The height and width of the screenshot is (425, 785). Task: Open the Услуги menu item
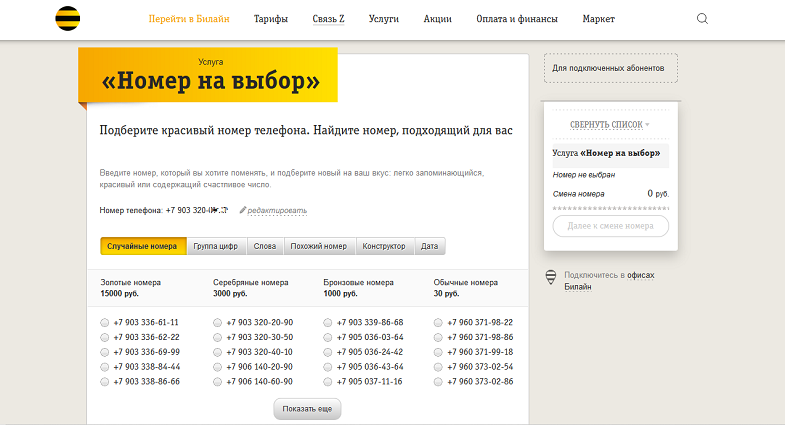384,19
